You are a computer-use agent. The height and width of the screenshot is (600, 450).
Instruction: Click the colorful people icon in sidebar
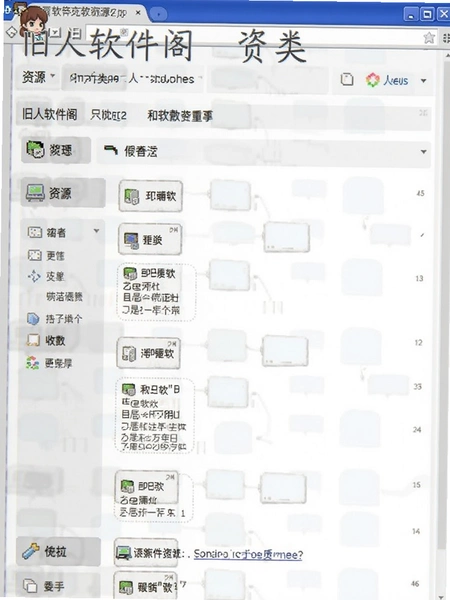pyautogui.click(x=33, y=363)
